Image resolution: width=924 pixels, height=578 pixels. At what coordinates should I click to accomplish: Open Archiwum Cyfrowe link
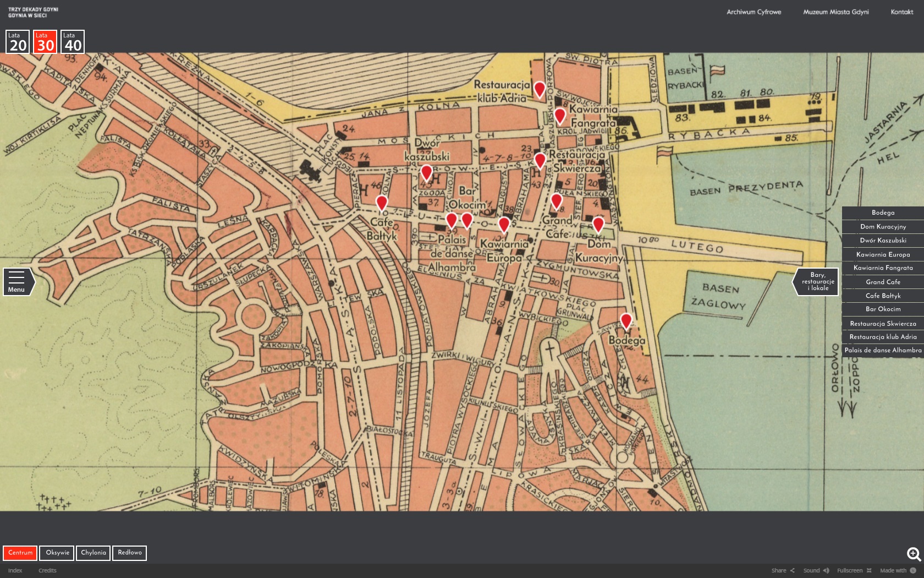point(754,12)
